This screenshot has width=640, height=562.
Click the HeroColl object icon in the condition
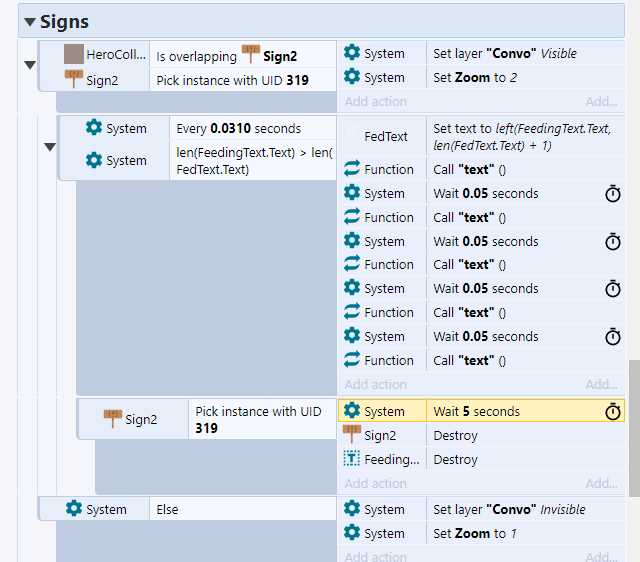click(x=74, y=55)
